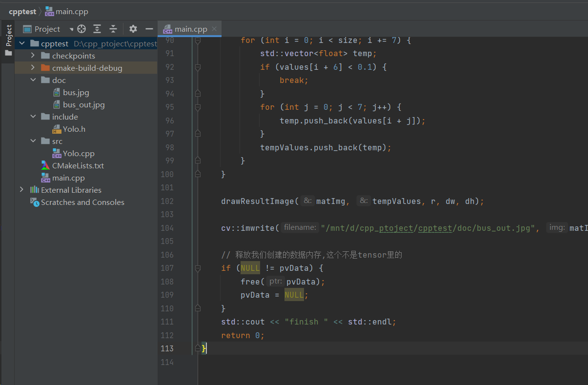Expand the cmake-build-debug folder
Viewport: 588px width, 385px height.
coord(33,68)
